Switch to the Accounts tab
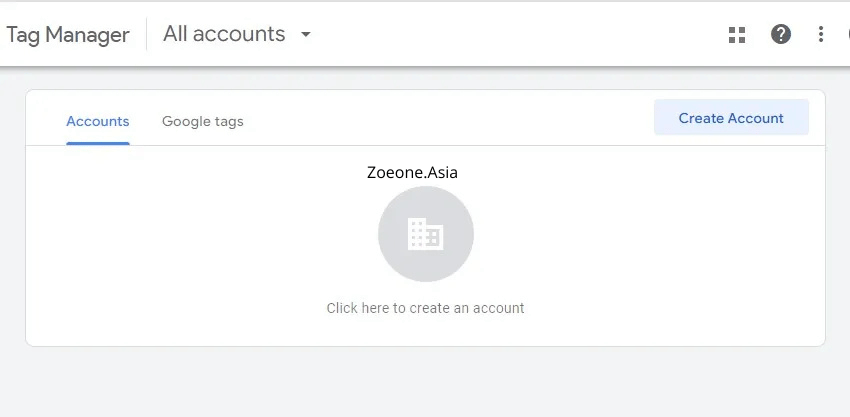Viewport: 850px width, 417px height. [x=98, y=121]
